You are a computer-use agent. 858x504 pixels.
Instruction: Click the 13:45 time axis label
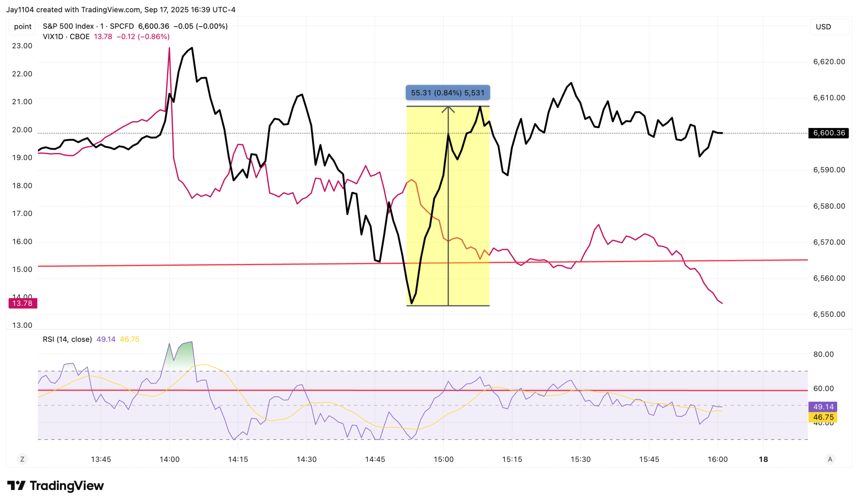101,459
